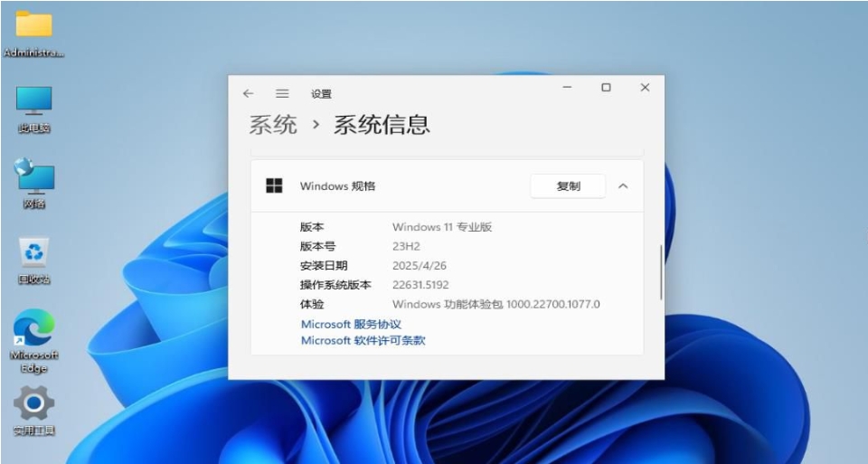Open the Administrator folder on desktop
868x464 pixels.
click(34, 25)
